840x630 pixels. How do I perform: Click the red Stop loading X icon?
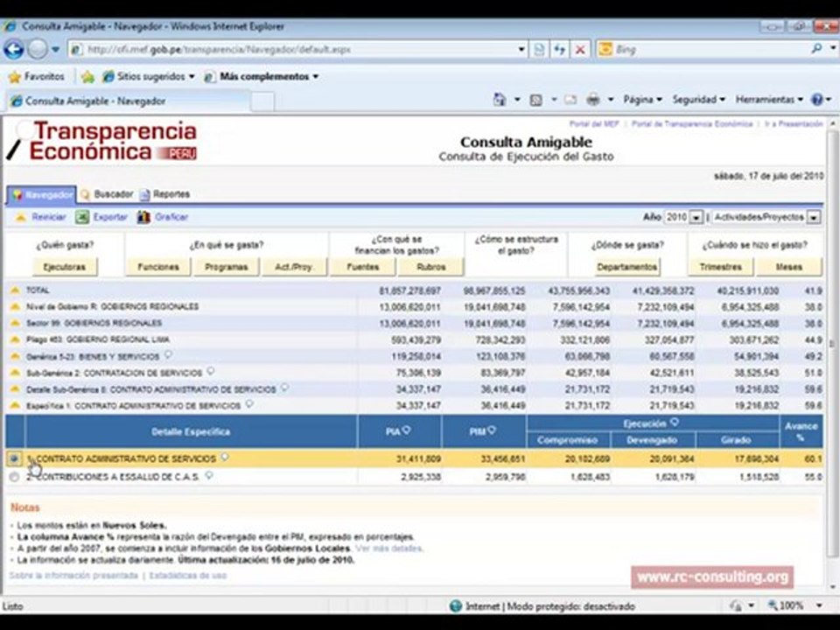pyautogui.click(x=580, y=49)
